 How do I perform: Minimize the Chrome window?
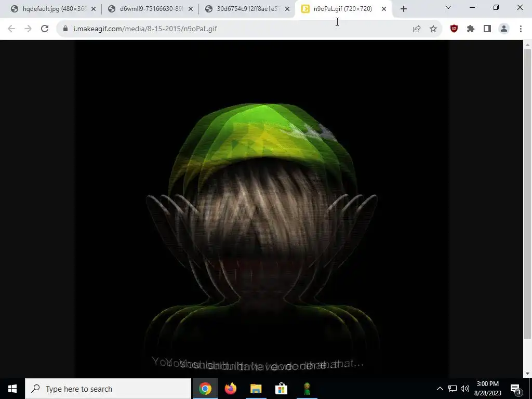coord(472,7)
